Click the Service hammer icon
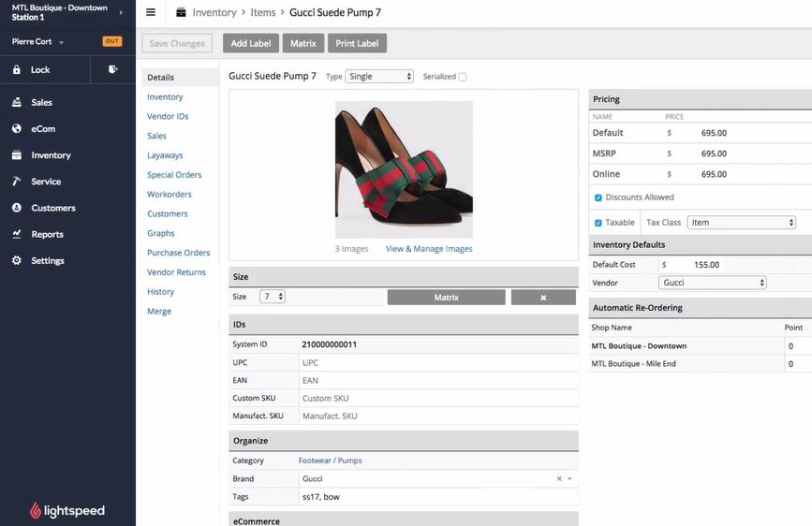This screenshot has height=526, width=812. point(17,182)
